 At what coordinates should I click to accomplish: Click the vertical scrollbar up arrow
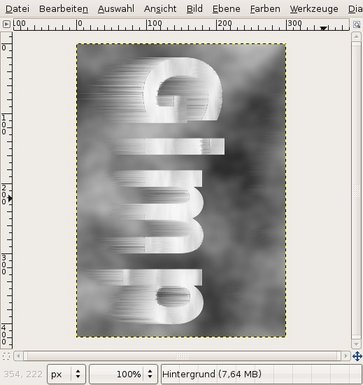356,36
